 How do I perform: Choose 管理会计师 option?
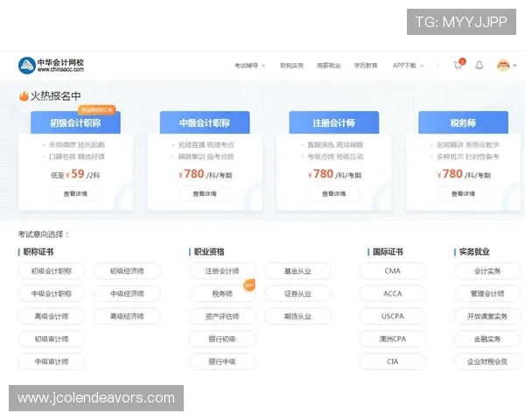487,294
